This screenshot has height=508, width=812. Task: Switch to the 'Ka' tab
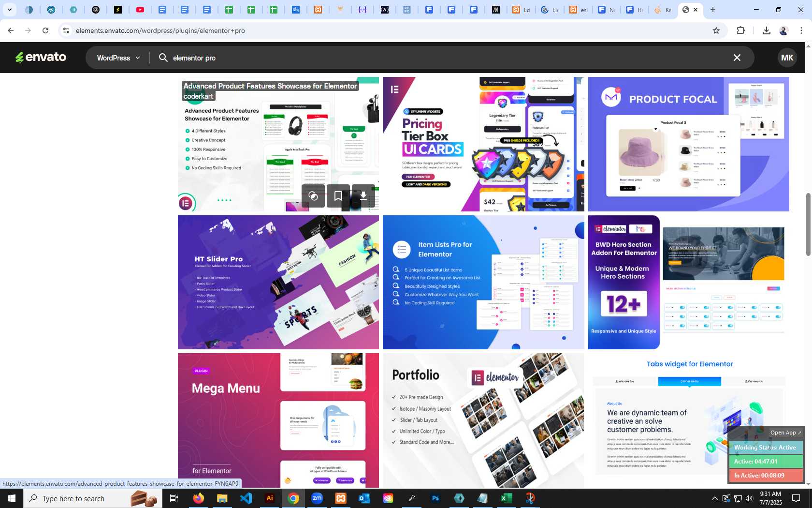pyautogui.click(x=663, y=10)
